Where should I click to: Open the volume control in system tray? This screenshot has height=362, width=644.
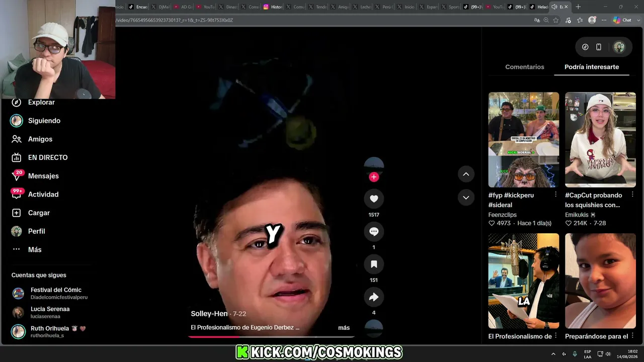pos(608,354)
